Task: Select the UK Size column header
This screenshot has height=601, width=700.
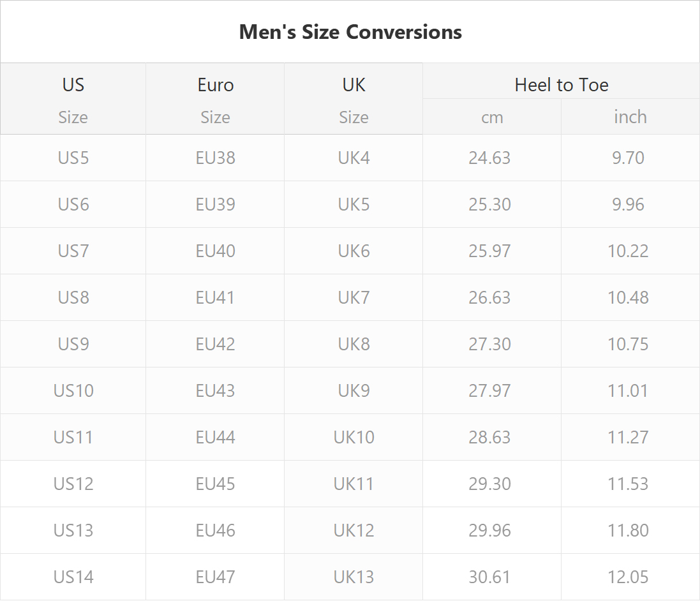Action: [x=354, y=99]
